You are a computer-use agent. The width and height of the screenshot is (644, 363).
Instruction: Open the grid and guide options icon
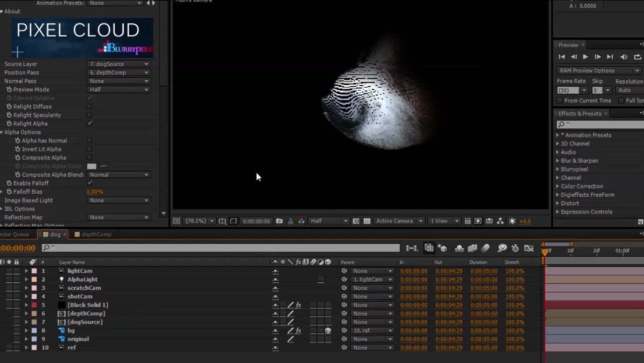[x=222, y=221]
